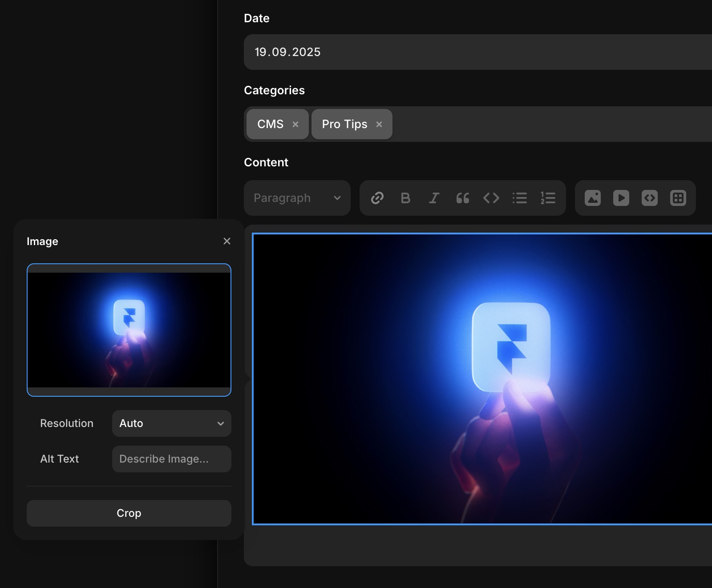Screen dimensions: 712x588
Task: Click the Content heading label
Action: [x=266, y=162]
